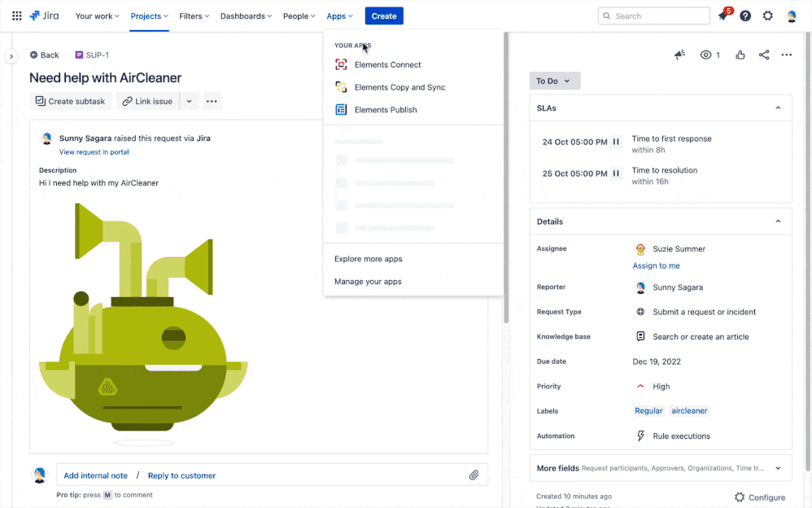Viewport: 812px width, 508px height.
Task: Open the more actions ellipsis beside Link issue
Action: (212, 101)
